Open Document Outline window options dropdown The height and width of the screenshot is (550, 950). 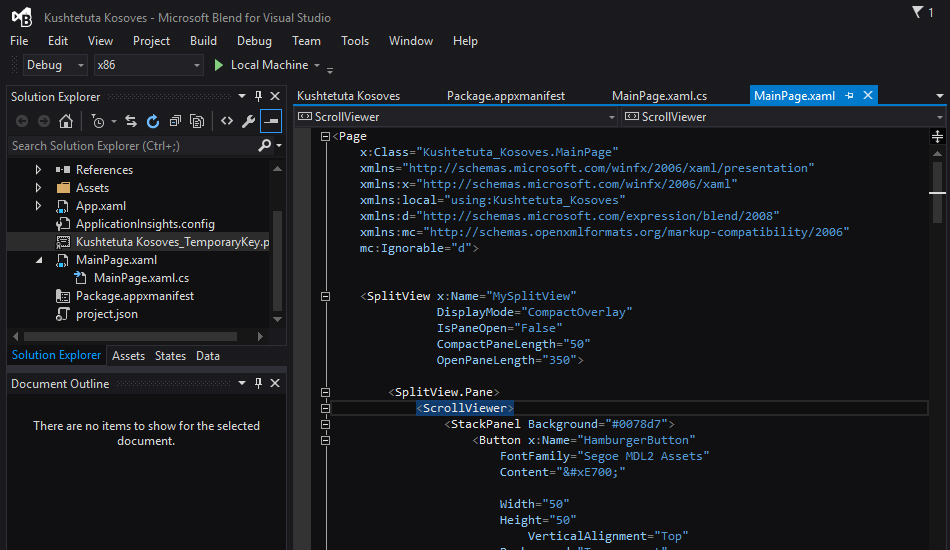pos(242,383)
